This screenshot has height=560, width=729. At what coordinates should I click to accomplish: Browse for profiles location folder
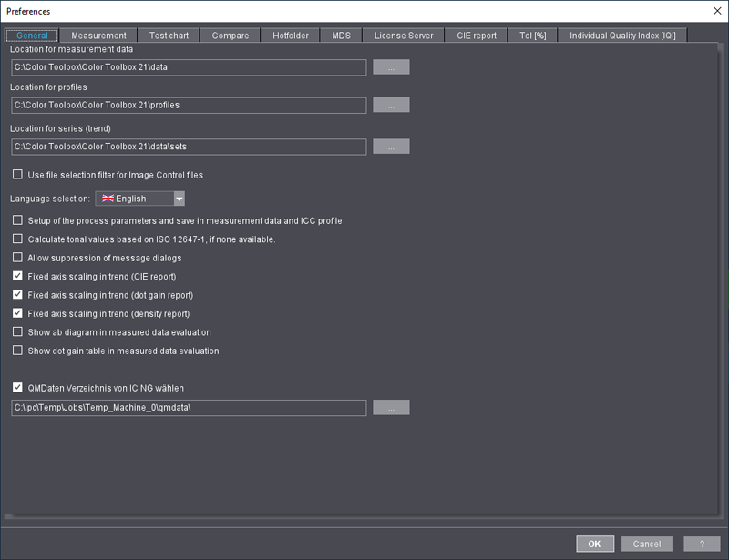tap(391, 106)
